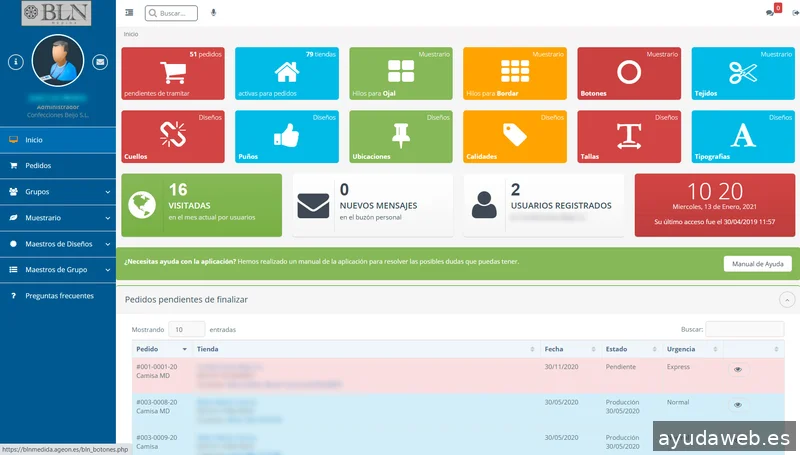Click the 16 Visitadas text

click(x=189, y=197)
